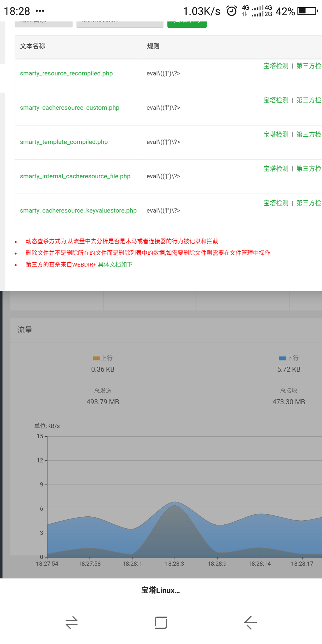The height and width of the screenshot is (644, 322).
Task: Open the 具体文档如下 documentation link
Action: coord(115,264)
